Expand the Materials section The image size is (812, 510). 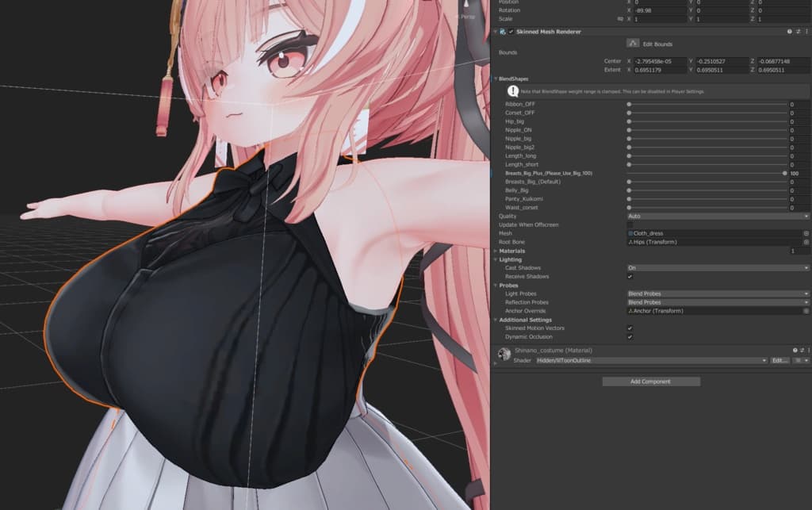tap(511, 251)
